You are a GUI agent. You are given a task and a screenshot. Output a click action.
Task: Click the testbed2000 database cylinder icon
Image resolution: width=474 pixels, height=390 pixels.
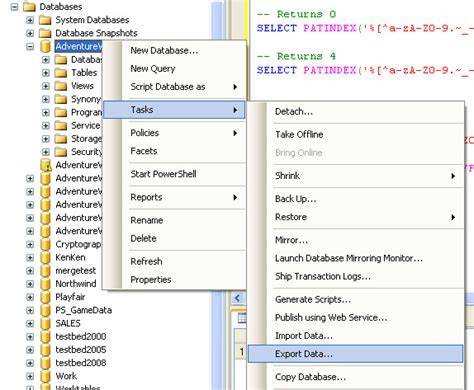click(45, 337)
